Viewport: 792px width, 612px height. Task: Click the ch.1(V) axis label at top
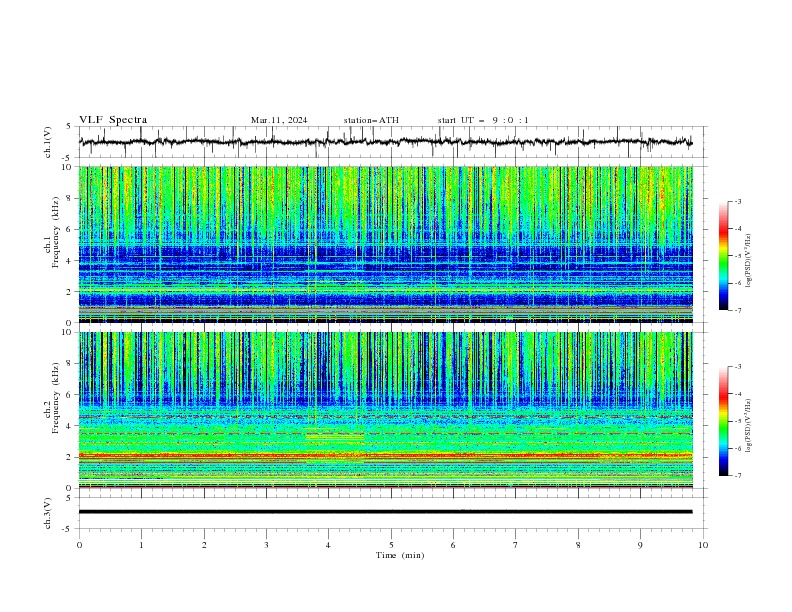tap(48, 142)
